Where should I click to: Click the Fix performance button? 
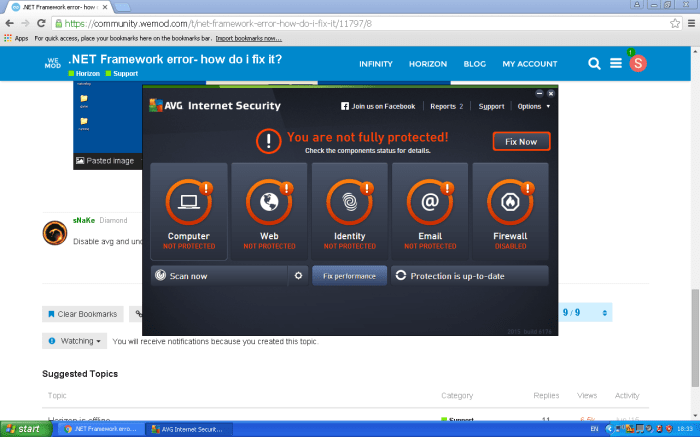point(350,276)
